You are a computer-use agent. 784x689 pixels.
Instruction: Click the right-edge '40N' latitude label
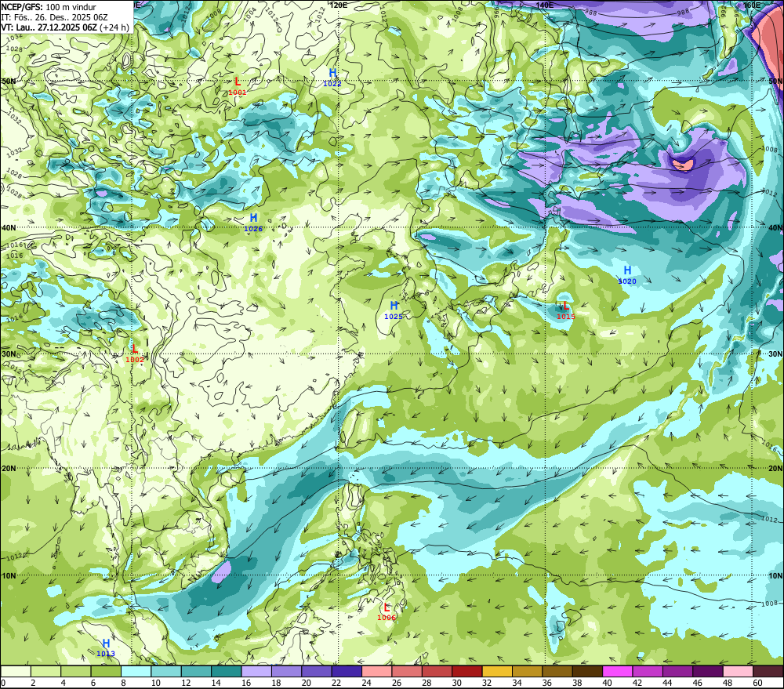click(775, 227)
